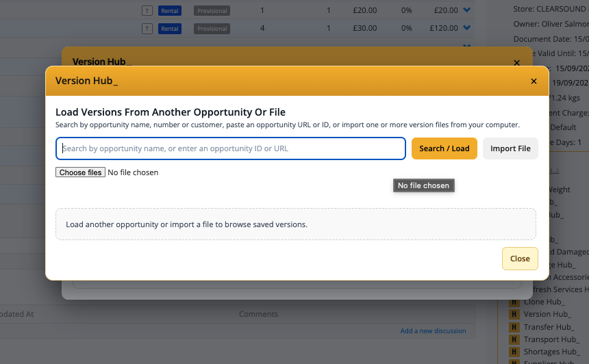Click the Close button in dialog
Viewport: 589px width, 364px height.
(x=520, y=259)
